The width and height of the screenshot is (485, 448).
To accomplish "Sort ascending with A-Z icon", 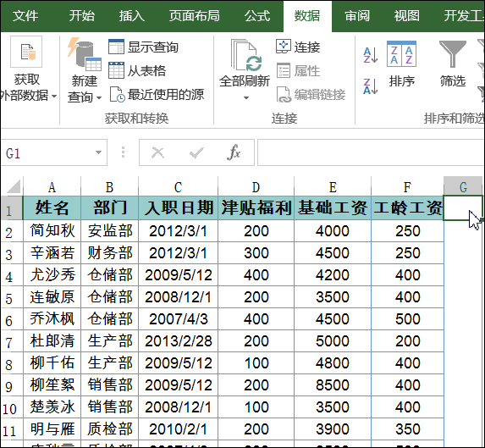I will [371, 55].
